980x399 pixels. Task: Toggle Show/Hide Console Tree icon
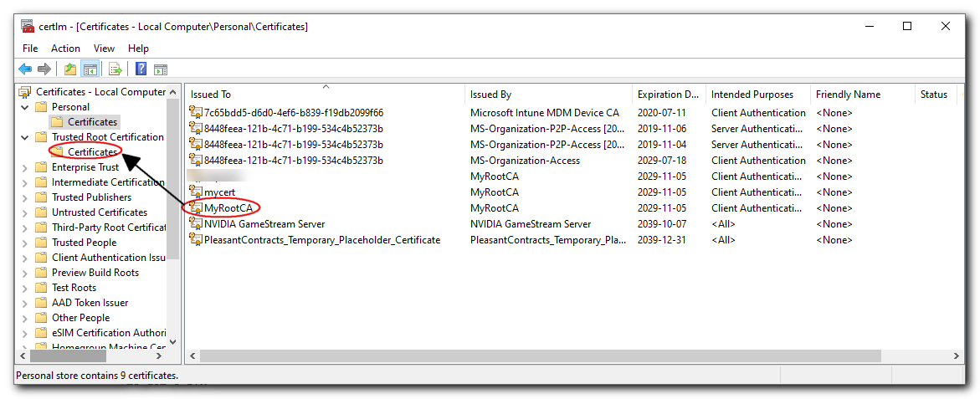pyautogui.click(x=90, y=69)
